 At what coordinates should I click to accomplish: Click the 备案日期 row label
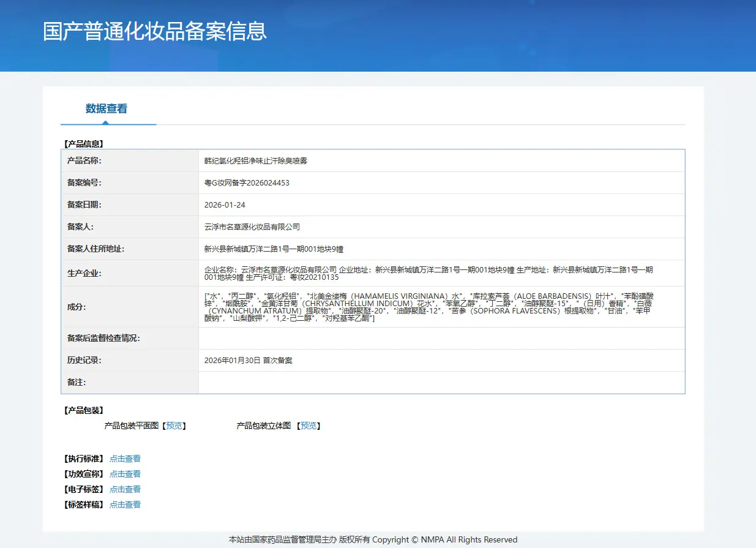coord(84,205)
